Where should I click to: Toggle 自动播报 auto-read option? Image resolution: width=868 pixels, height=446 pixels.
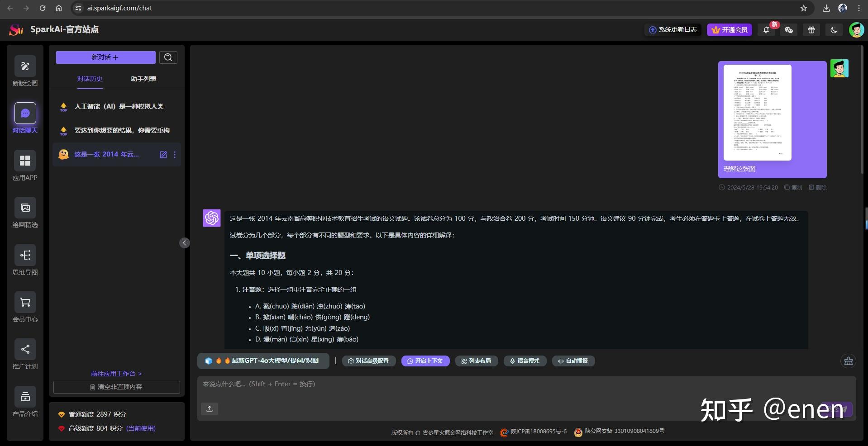pos(573,361)
